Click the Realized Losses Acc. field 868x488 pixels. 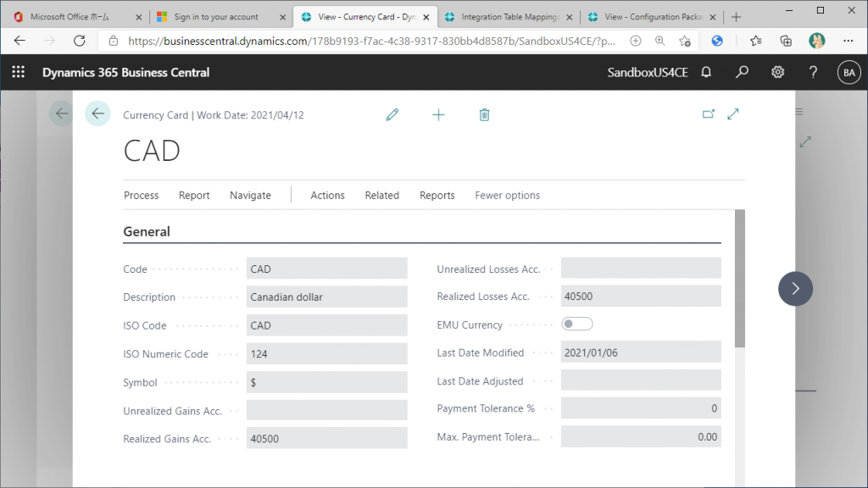pyautogui.click(x=641, y=296)
